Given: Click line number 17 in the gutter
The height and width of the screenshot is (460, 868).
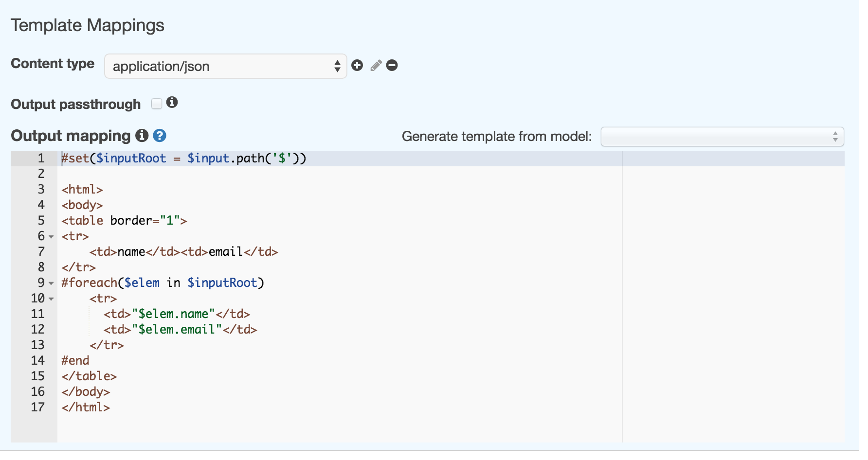Looking at the screenshot, I should (x=38, y=407).
